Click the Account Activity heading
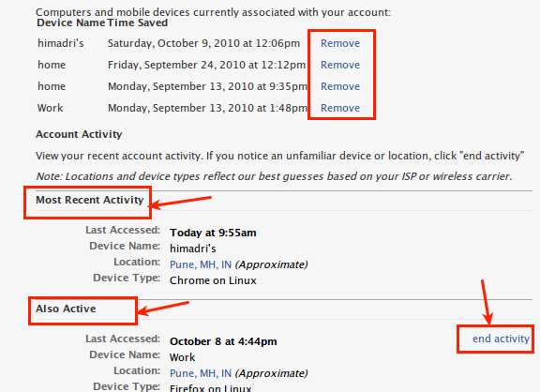This screenshot has width=540, height=392. [x=79, y=134]
